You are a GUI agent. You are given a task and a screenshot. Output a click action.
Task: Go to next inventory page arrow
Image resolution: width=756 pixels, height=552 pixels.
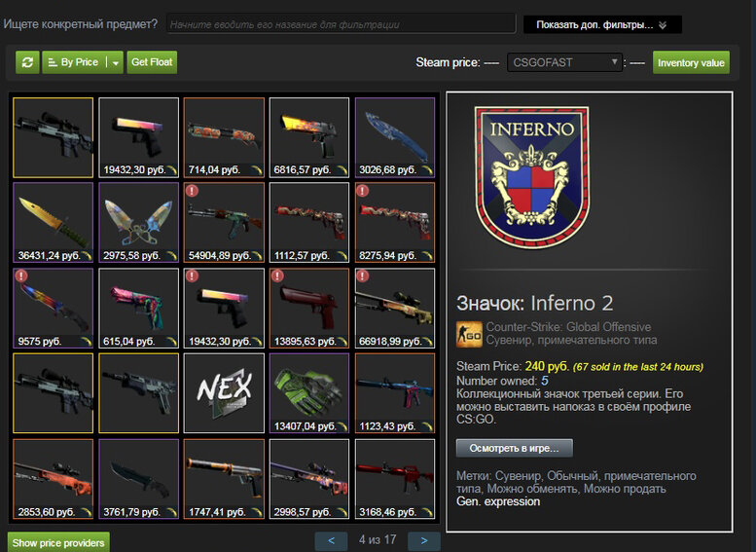[424, 541]
